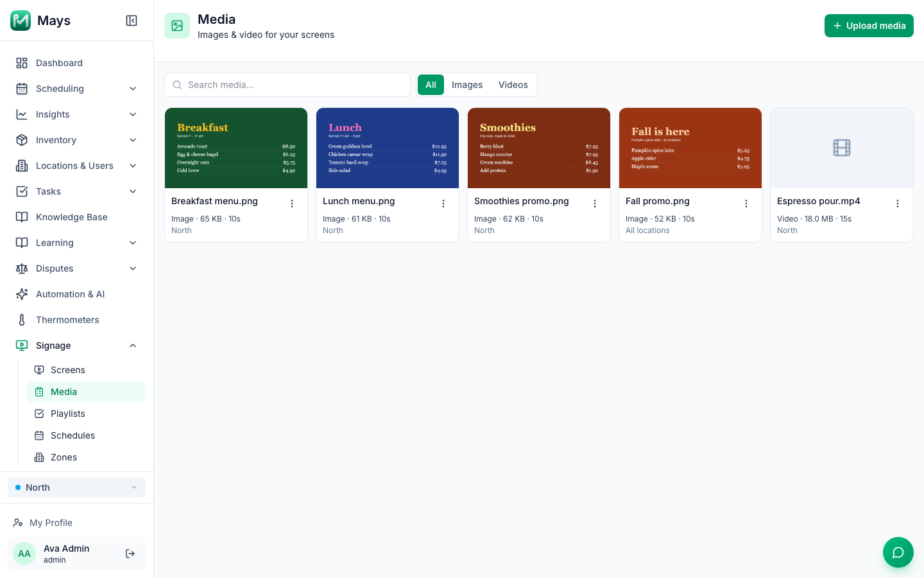Open the North location dropdown

76,487
